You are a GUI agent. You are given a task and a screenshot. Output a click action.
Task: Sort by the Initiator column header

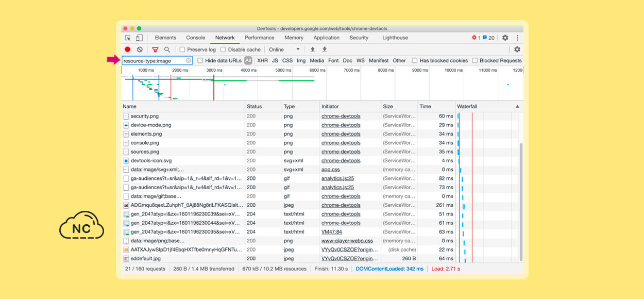tap(350, 107)
